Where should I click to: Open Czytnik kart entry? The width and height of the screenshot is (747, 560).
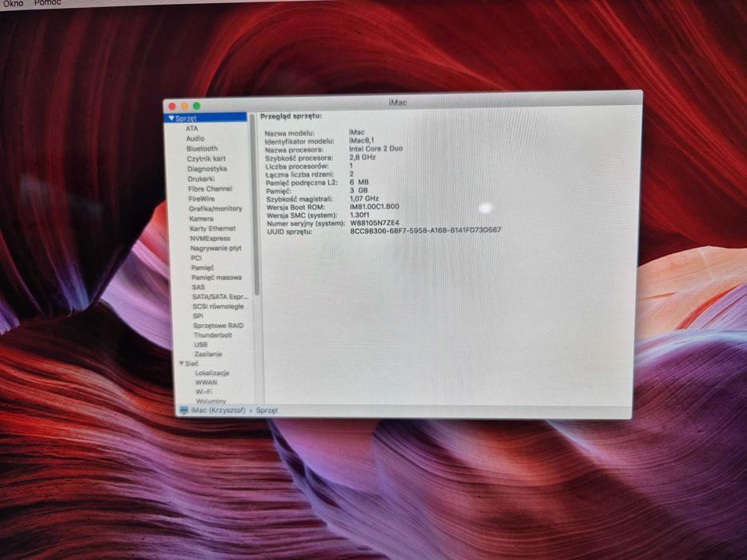coord(207,158)
